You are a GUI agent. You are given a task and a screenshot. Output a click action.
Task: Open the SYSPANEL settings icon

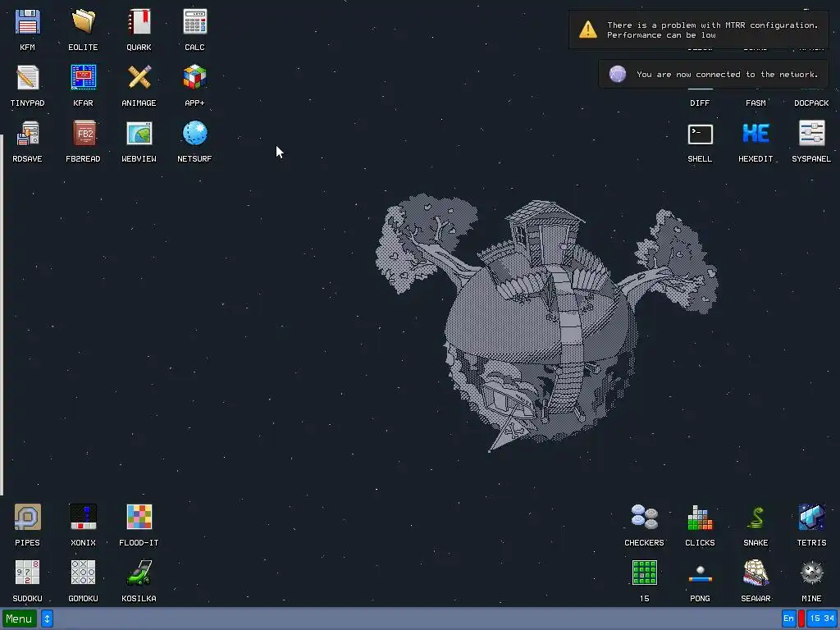pos(811,134)
